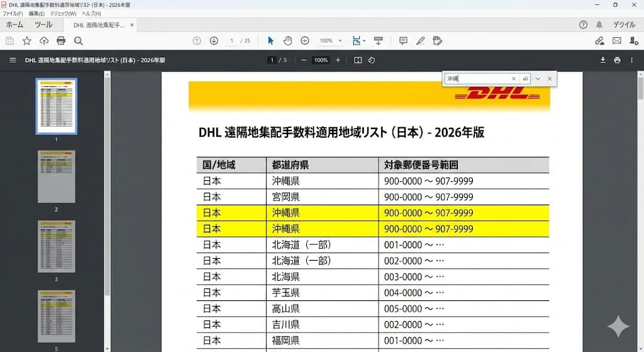Click the circled plus zoom-in icon
The width and height of the screenshot is (644, 352).
(x=305, y=41)
